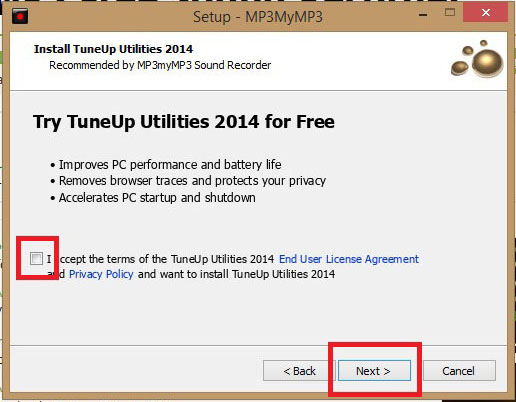Screen dimensions: 516x402
Task: Continue setup with the Next button
Action: tap(374, 371)
